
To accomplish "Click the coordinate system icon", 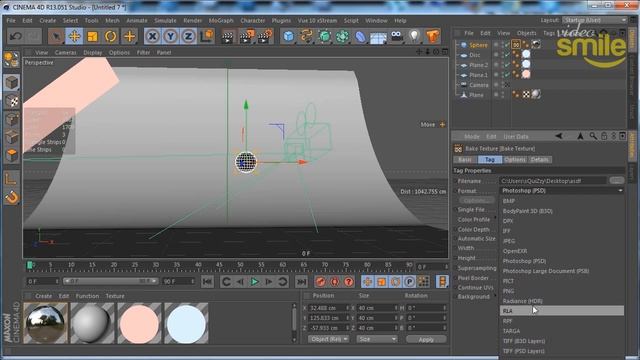I will [x=207, y=36].
